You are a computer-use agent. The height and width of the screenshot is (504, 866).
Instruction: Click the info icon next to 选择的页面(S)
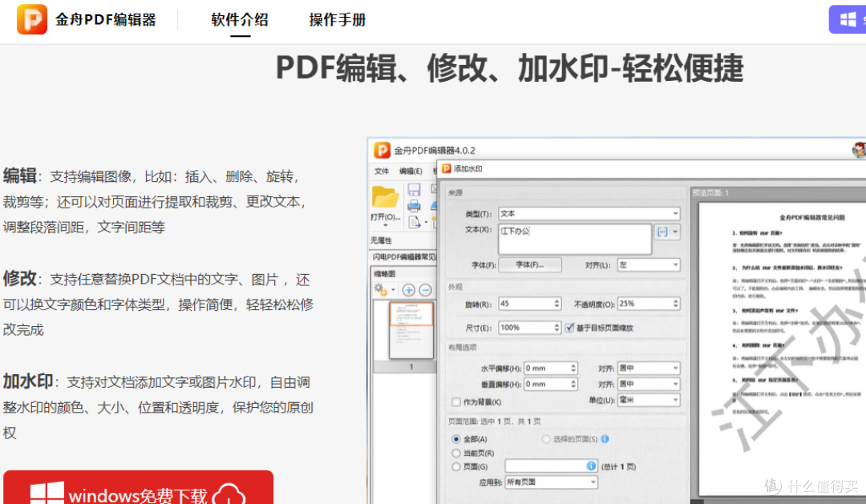pos(605,439)
